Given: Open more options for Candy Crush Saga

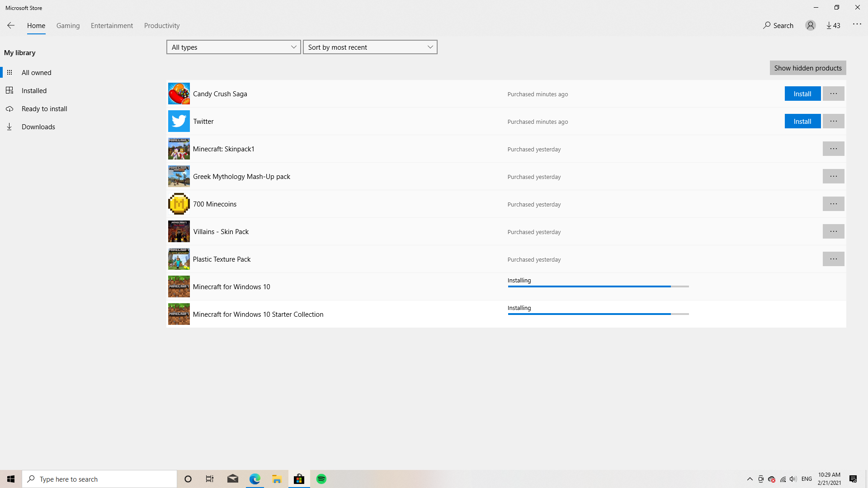Looking at the screenshot, I should 834,94.
